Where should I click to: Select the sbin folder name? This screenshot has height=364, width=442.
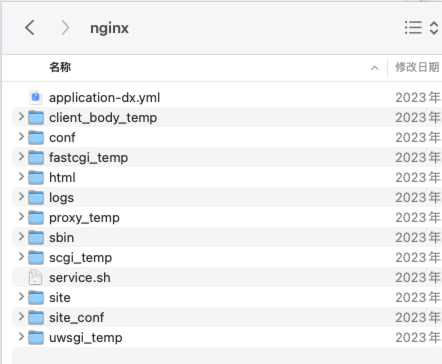click(62, 237)
